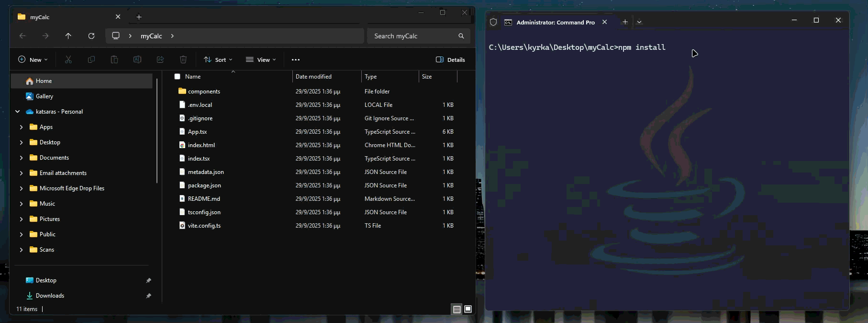Expand the Apps folder in navigation pane
868x323 pixels.
pyautogui.click(x=21, y=127)
